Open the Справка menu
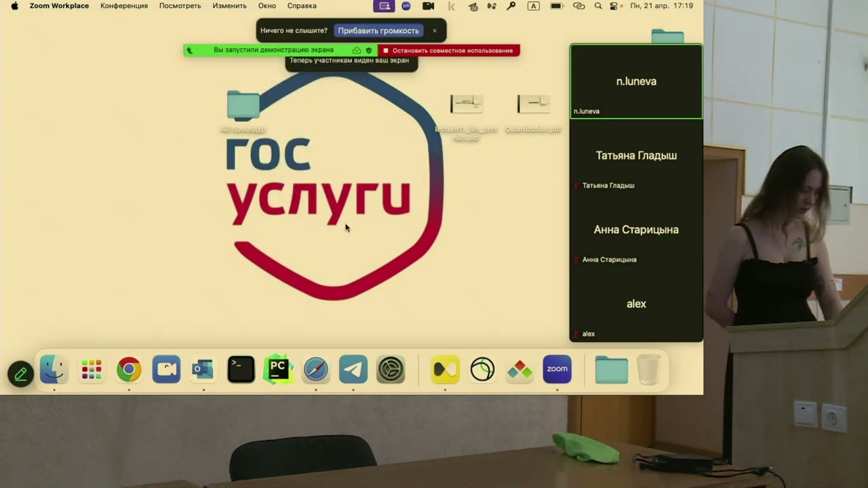This screenshot has width=868, height=488. pos(302,6)
